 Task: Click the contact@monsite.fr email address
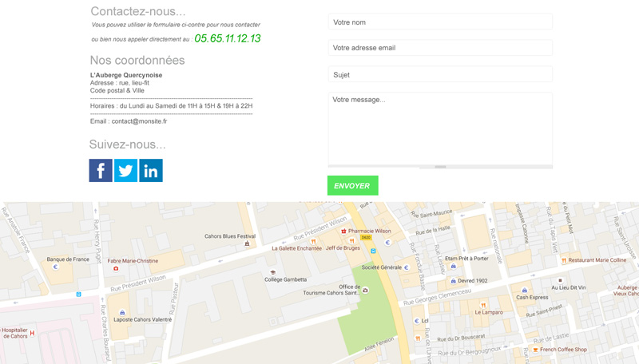pos(139,121)
